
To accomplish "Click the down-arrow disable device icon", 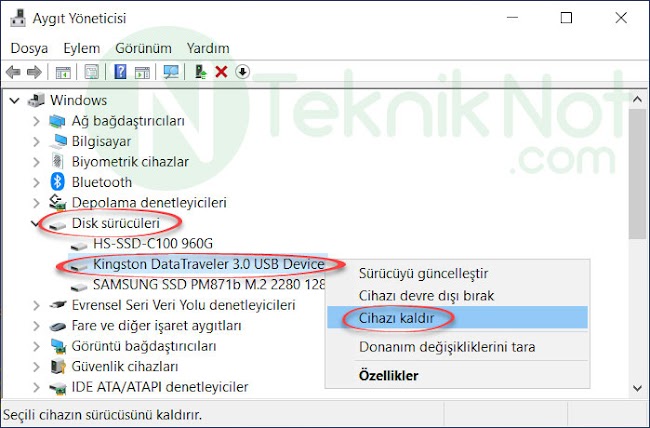I will (243, 72).
